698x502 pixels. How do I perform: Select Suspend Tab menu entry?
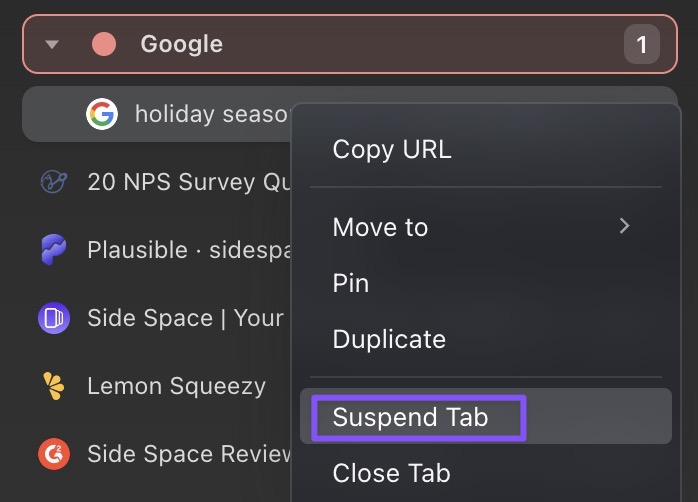(x=411, y=417)
